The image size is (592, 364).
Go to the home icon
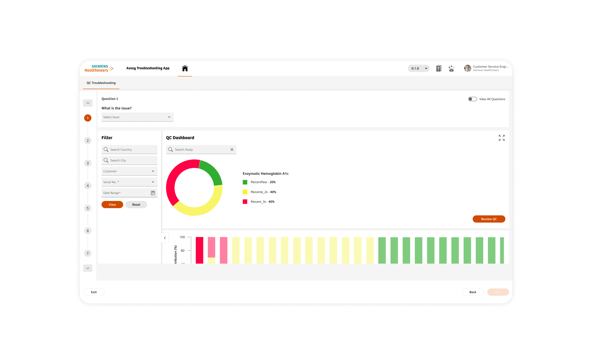(x=185, y=68)
